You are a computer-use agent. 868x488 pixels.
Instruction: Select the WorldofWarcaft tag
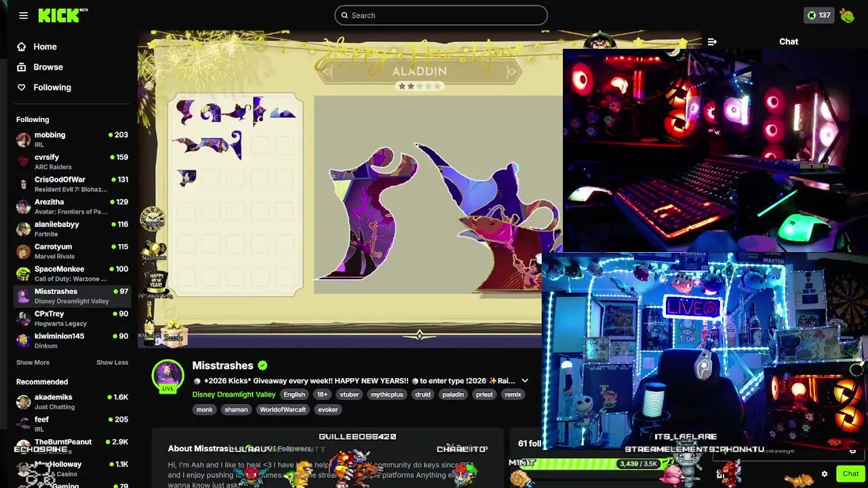283,409
